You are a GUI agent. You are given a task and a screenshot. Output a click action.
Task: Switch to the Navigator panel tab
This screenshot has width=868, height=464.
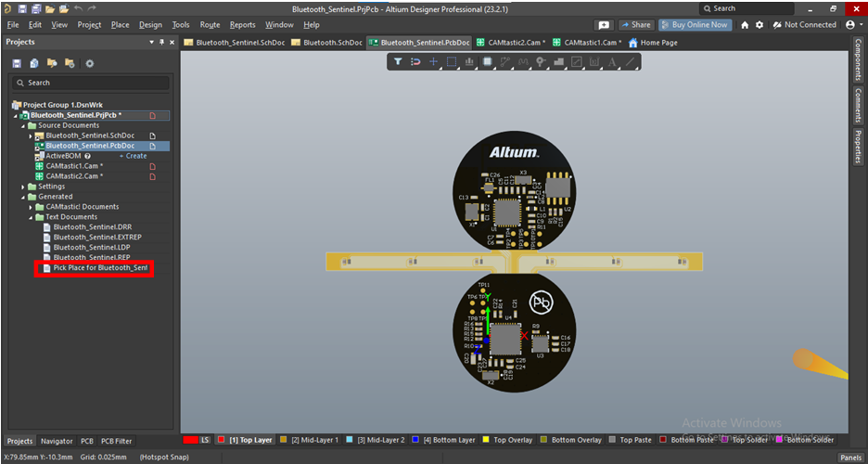(x=57, y=441)
